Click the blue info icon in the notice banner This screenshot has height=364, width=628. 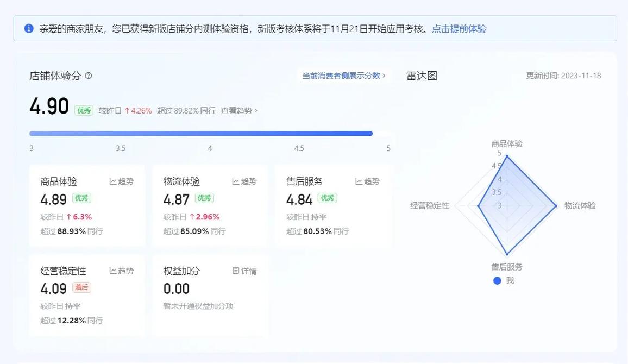[28, 28]
